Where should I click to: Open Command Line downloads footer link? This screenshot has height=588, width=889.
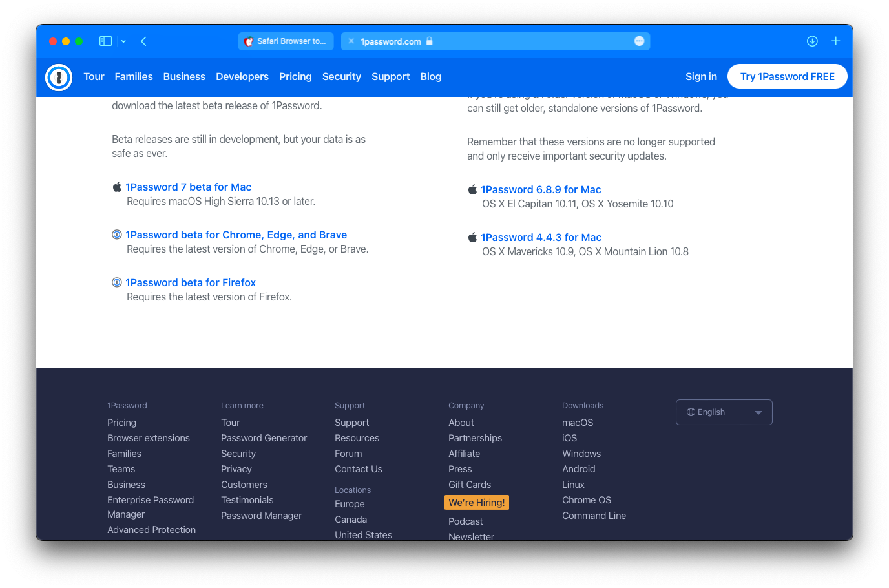click(594, 516)
